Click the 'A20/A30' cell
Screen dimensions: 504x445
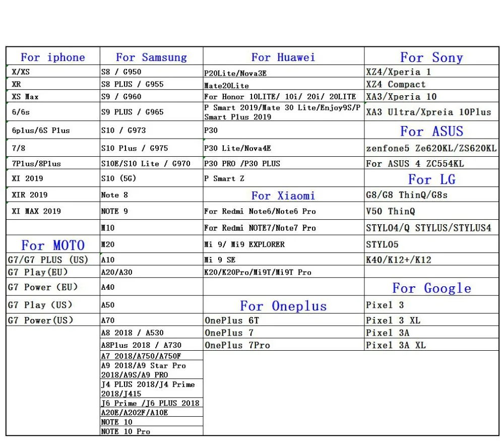pos(151,272)
